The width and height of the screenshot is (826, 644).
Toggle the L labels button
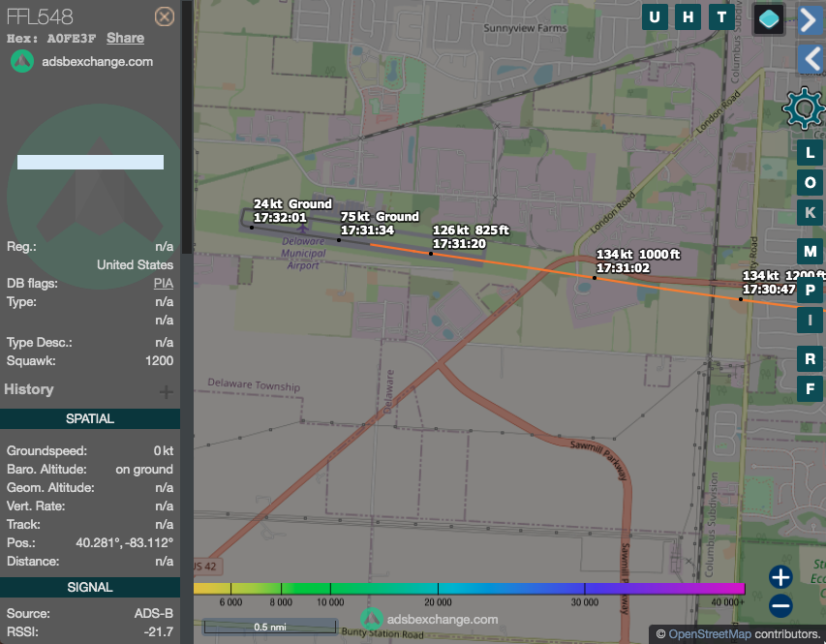(x=810, y=153)
